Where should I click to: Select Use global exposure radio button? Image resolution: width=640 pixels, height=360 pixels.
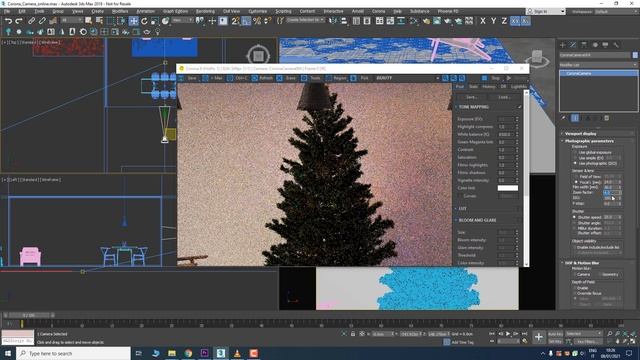[576, 152]
